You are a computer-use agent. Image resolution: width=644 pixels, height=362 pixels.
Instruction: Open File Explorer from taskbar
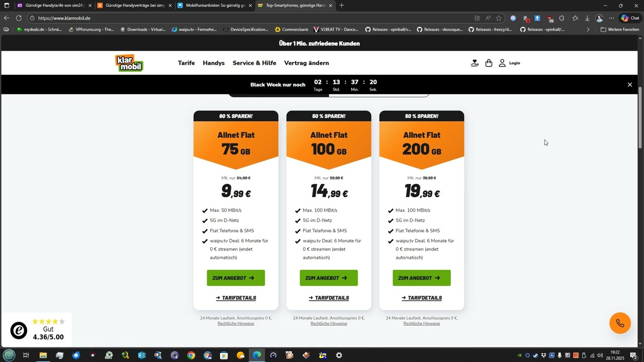43,355
